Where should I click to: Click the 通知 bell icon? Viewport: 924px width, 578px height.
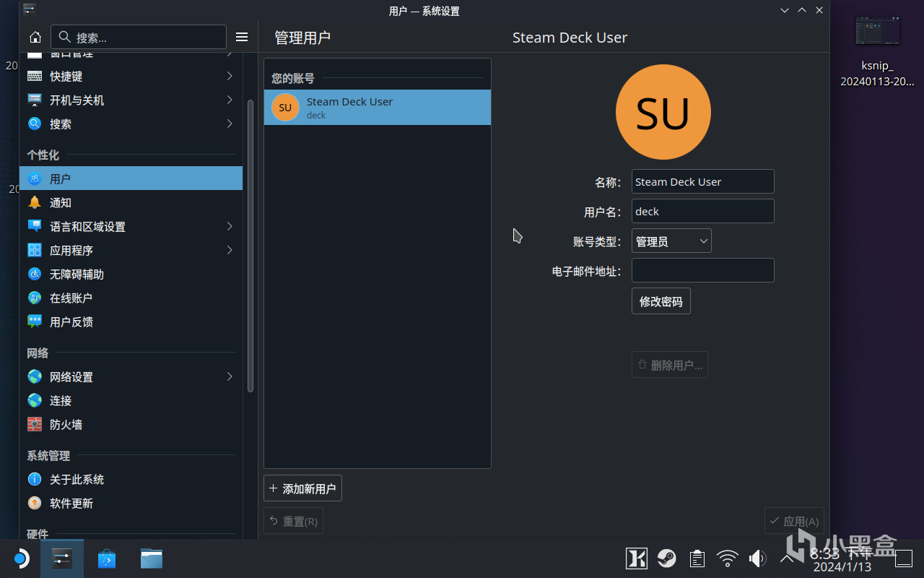click(x=35, y=202)
